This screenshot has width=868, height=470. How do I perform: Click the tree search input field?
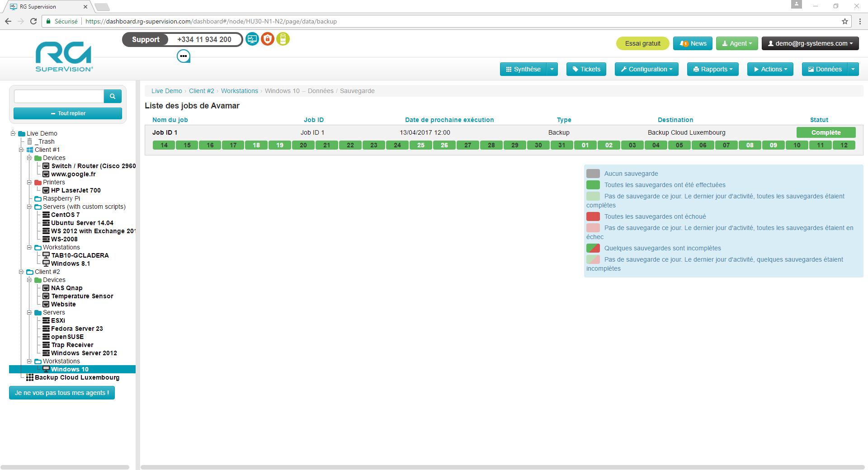(59, 96)
